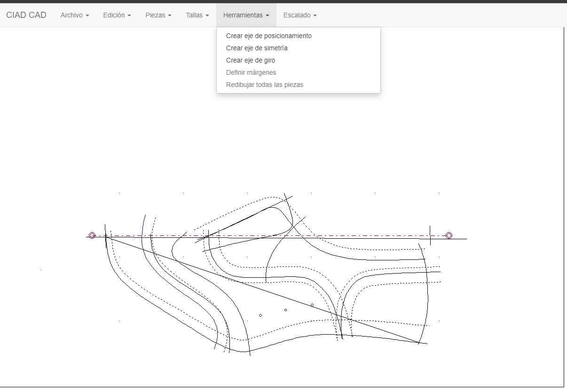Screen dimensions: 567x392
Task: Expand the Tallas menu
Action: pos(197,15)
